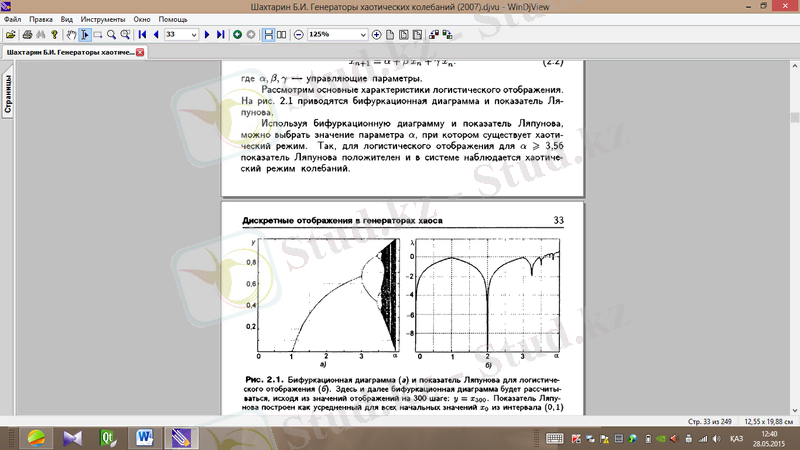Image resolution: width=800 pixels, height=450 pixels.
Task: Open Microsoft Word from the taskbar
Action: tap(142, 437)
